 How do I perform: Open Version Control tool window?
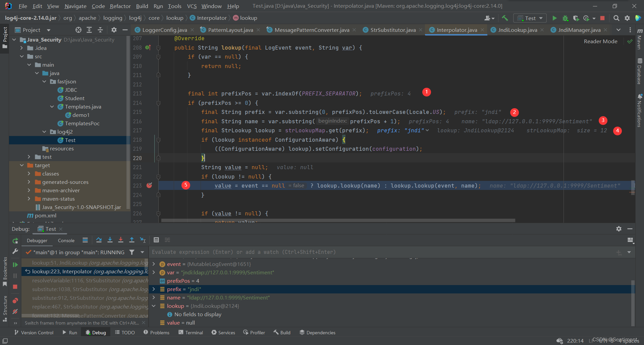tap(34, 332)
